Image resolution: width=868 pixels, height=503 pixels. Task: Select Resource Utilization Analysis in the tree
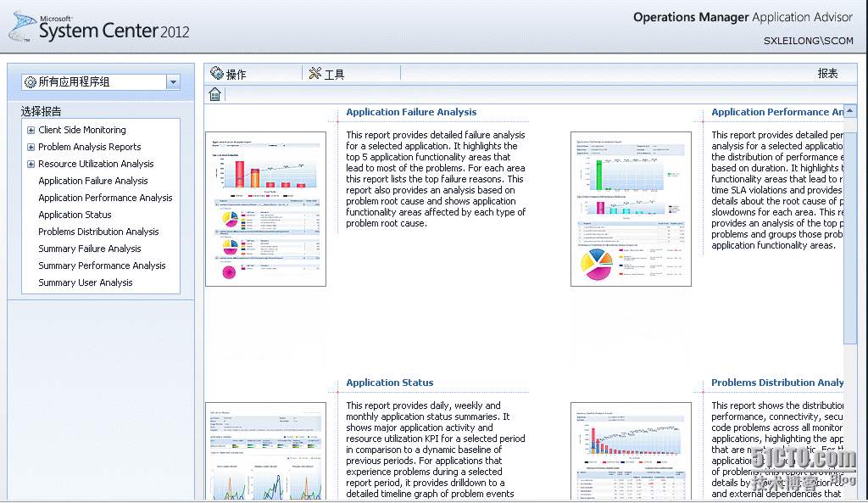(96, 164)
